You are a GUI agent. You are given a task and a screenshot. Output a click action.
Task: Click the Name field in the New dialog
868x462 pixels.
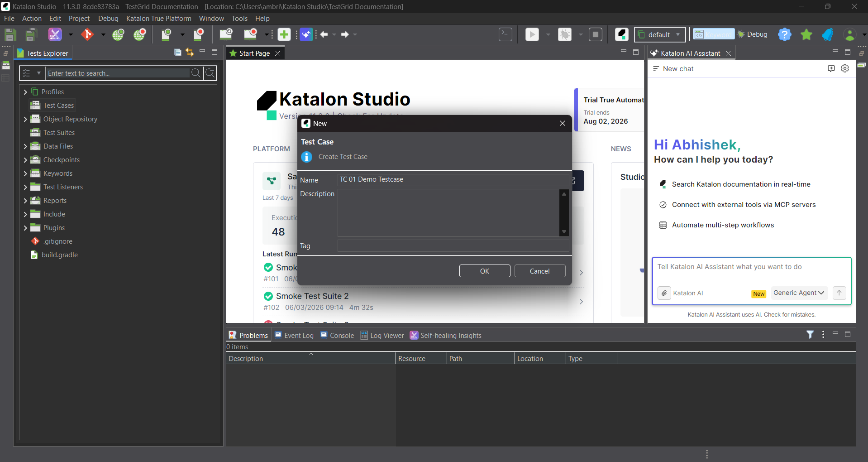[453, 180]
